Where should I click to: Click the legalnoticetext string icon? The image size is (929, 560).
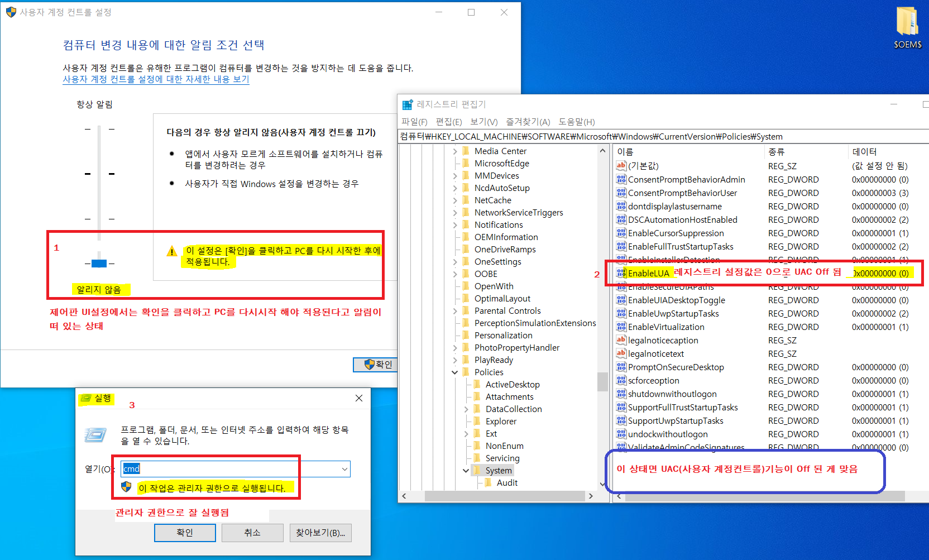coord(621,353)
